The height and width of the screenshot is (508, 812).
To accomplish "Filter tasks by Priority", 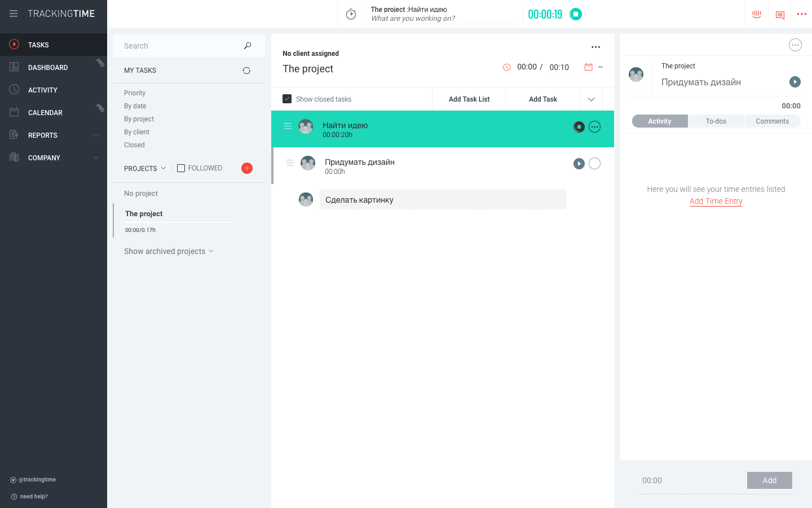I will [x=135, y=93].
